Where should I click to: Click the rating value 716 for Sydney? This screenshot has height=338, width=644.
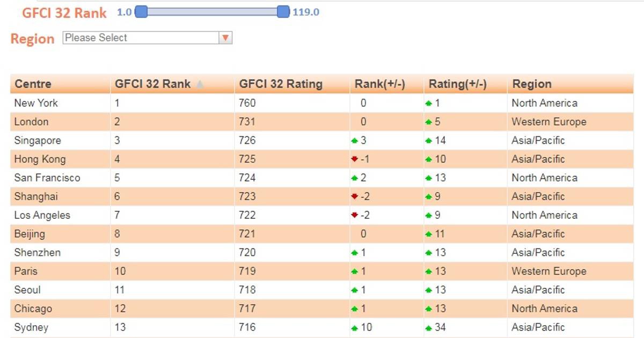(247, 327)
